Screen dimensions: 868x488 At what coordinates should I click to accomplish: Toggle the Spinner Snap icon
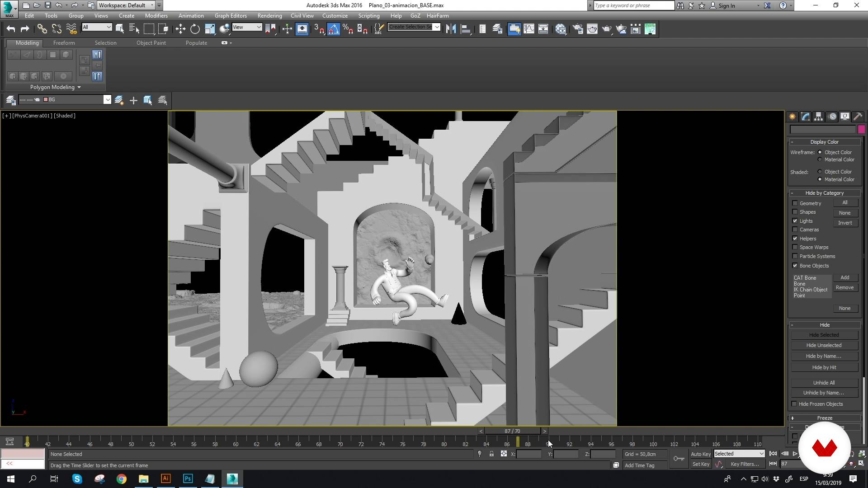362,29
